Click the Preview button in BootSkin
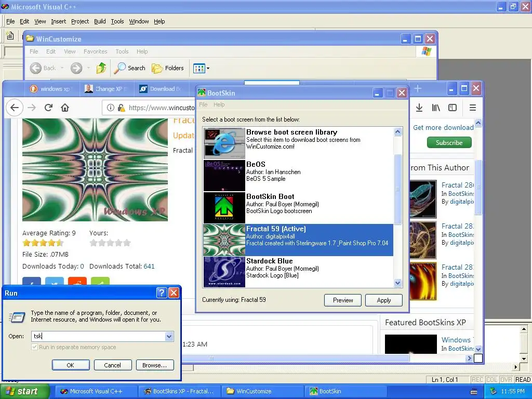 point(343,300)
